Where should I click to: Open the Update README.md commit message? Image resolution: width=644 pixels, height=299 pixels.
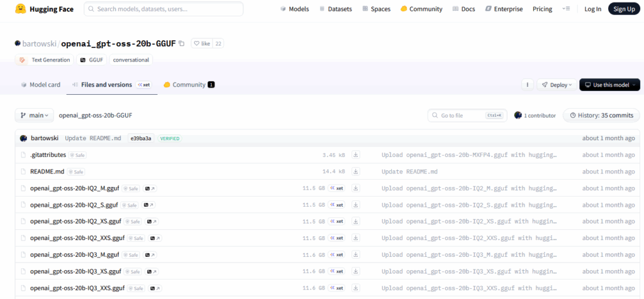[x=93, y=138]
